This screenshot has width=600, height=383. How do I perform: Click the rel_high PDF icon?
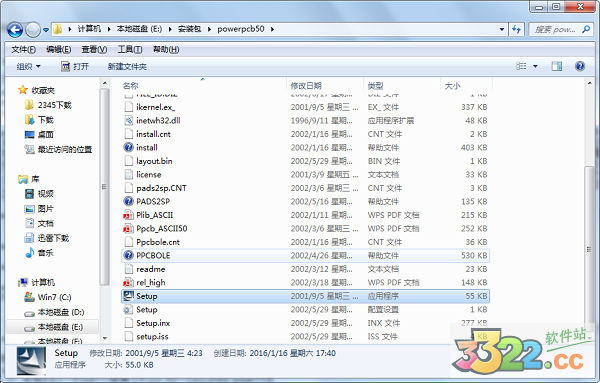128,282
